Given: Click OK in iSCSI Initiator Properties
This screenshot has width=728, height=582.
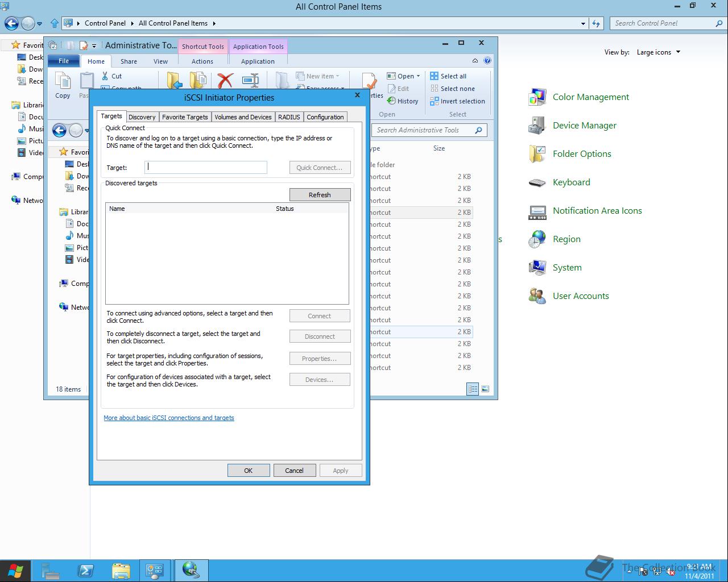Looking at the screenshot, I should coord(249,471).
